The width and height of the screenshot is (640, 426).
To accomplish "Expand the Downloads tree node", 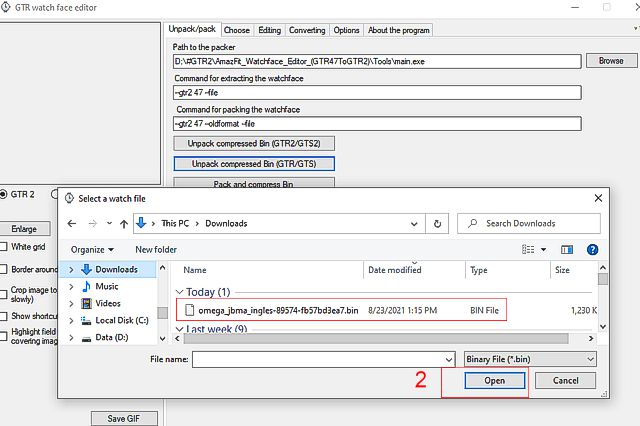I will [71, 269].
